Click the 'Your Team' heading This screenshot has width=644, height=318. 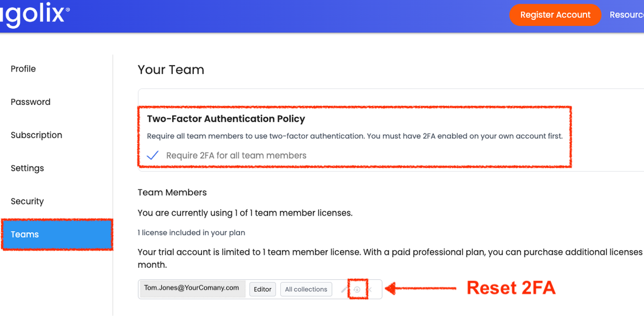tap(171, 70)
